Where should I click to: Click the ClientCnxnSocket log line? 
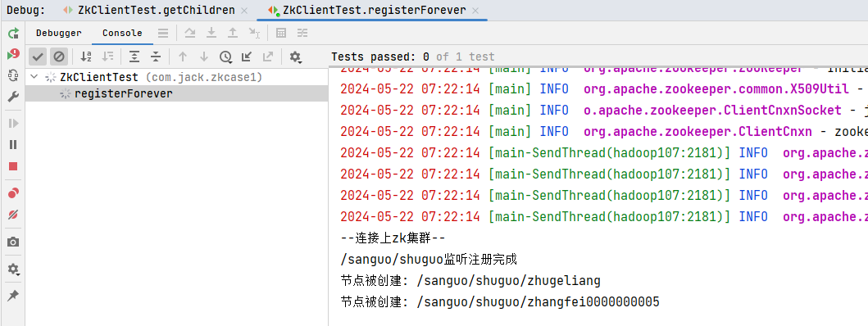pos(604,110)
